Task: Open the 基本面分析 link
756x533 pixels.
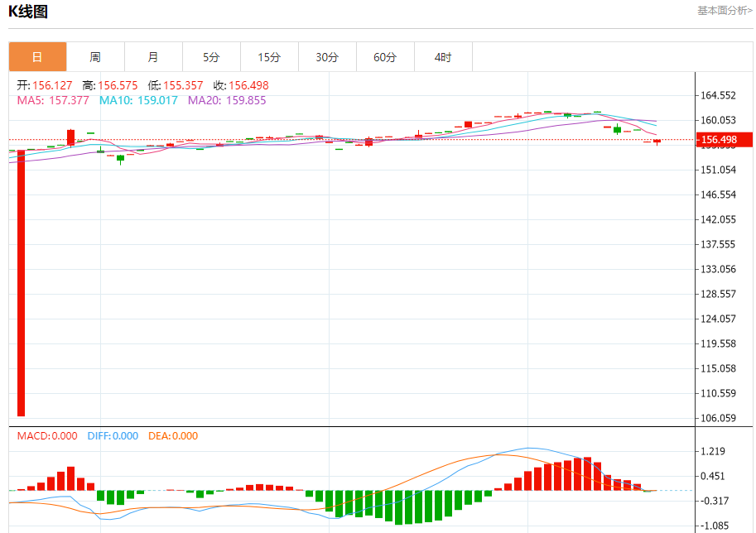Action: click(x=725, y=11)
